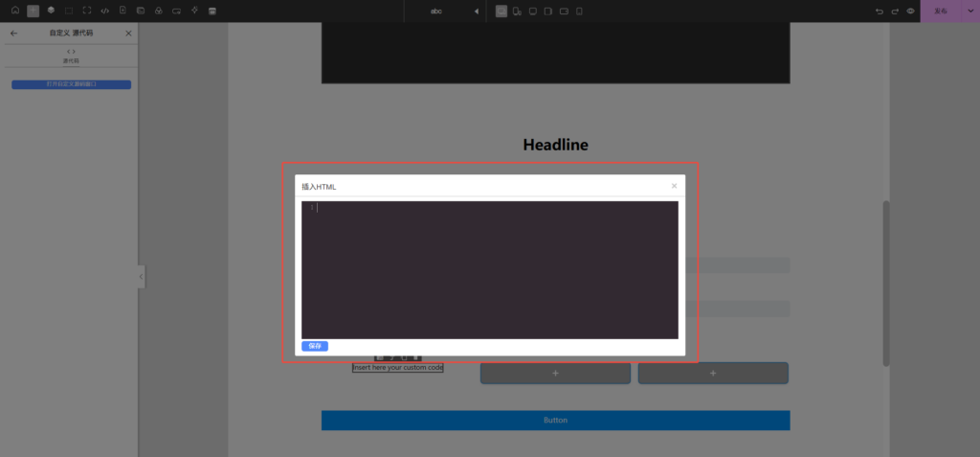Click the add element plus toolbar button
This screenshot has height=457, width=980.
click(x=33, y=11)
